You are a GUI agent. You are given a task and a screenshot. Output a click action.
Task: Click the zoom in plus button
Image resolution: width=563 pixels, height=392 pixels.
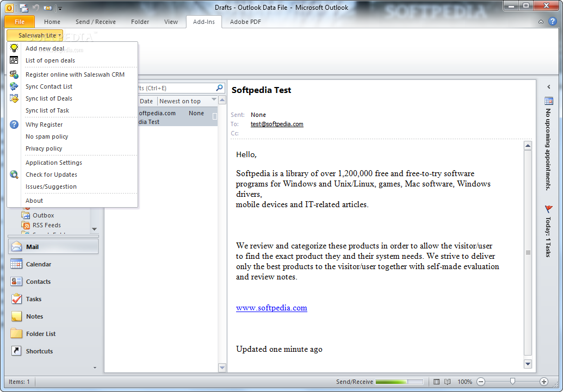544,382
